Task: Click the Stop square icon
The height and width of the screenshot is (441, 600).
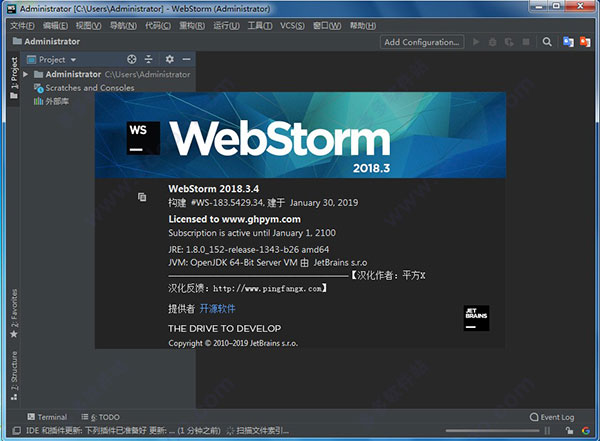Action: 526,42
